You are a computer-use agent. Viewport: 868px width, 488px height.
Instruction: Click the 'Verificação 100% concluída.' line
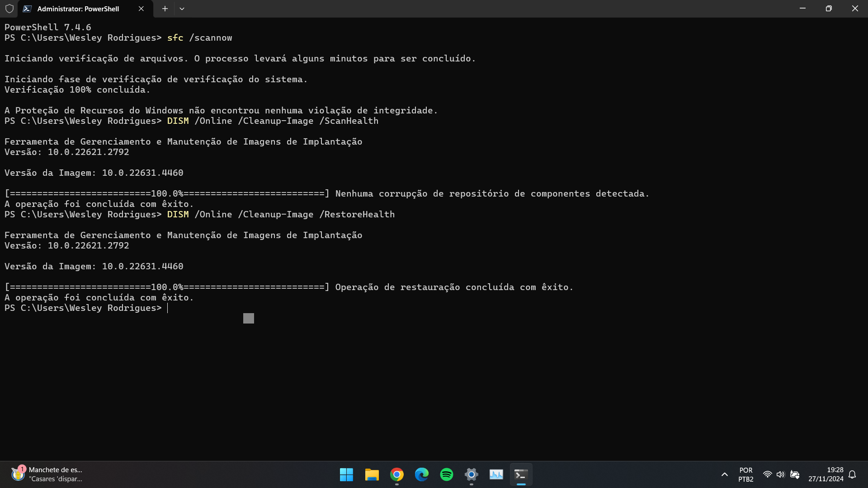tap(77, 90)
